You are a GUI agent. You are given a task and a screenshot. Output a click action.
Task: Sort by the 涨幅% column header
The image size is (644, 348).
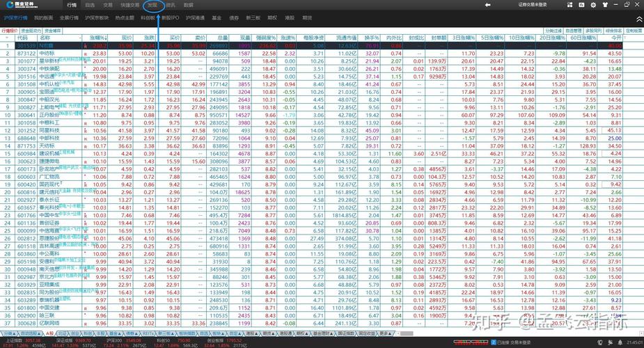98,38
